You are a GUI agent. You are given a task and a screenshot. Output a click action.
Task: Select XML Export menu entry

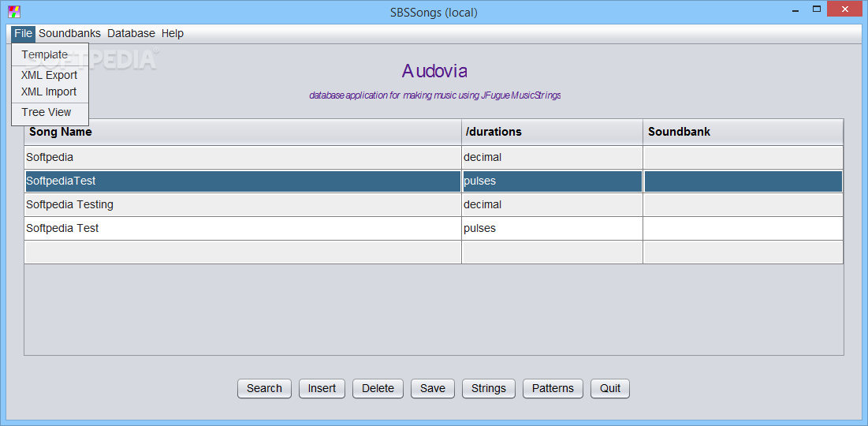(50, 76)
